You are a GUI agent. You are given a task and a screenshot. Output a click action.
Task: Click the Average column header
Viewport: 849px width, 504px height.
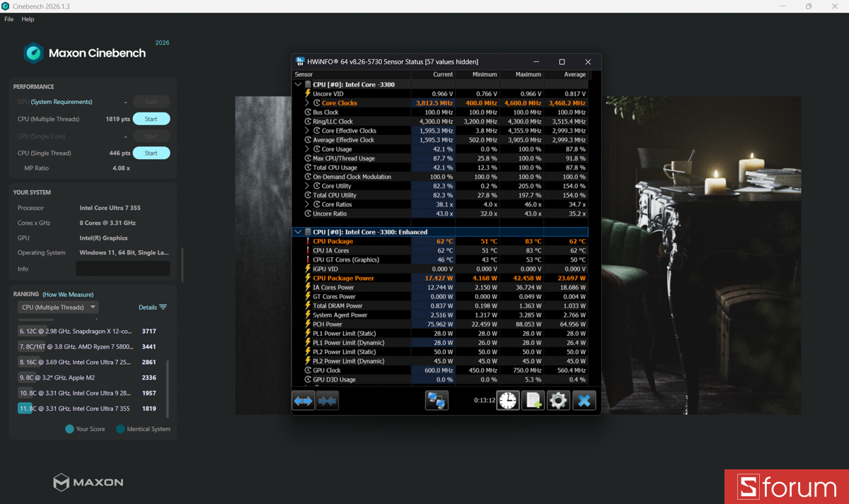tap(565, 74)
